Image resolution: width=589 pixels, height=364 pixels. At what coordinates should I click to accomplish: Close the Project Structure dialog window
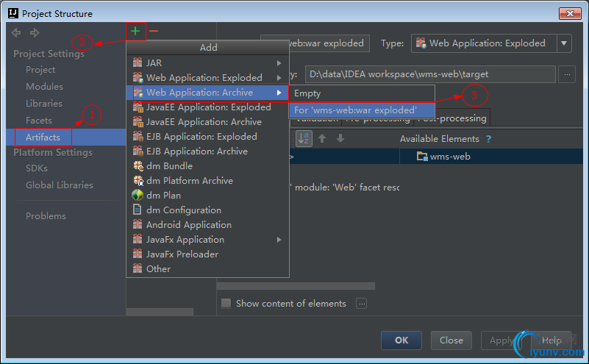tap(570, 13)
